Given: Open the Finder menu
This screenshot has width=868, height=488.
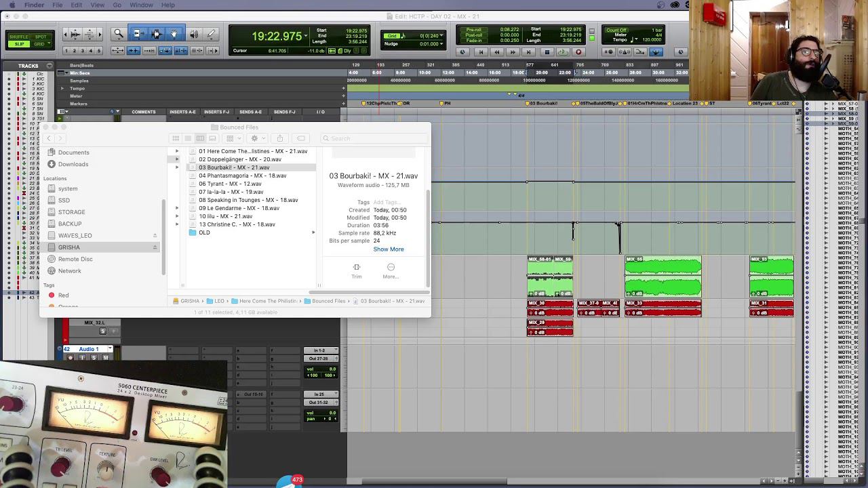Looking at the screenshot, I should tap(34, 5).
